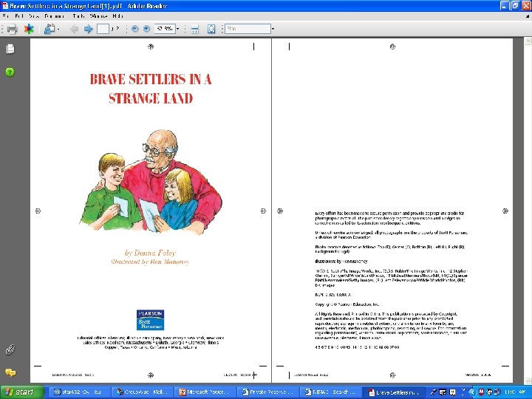
Task: Click the zoom out minus button
Action: [x=134, y=29]
